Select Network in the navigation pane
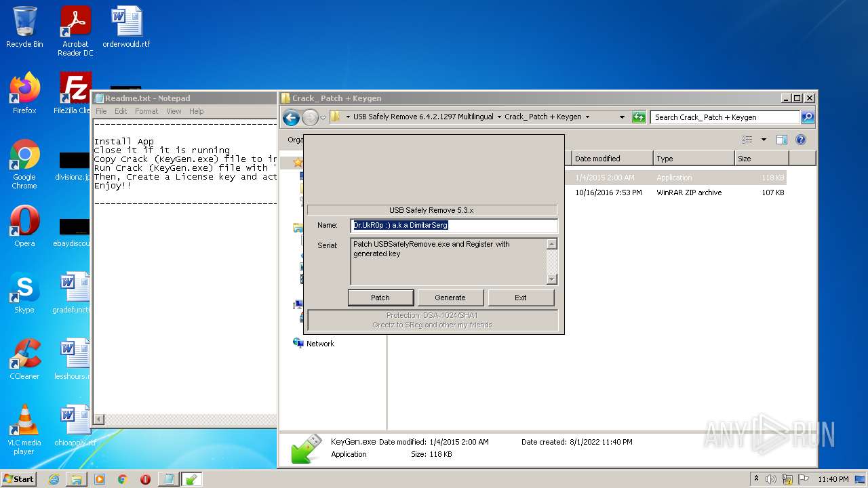This screenshot has width=868, height=488. pyautogui.click(x=314, y=344)
